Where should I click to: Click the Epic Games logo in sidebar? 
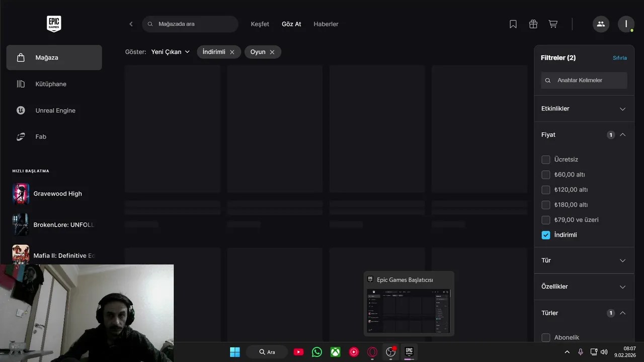pyautogui.click(x=54, y=24)
